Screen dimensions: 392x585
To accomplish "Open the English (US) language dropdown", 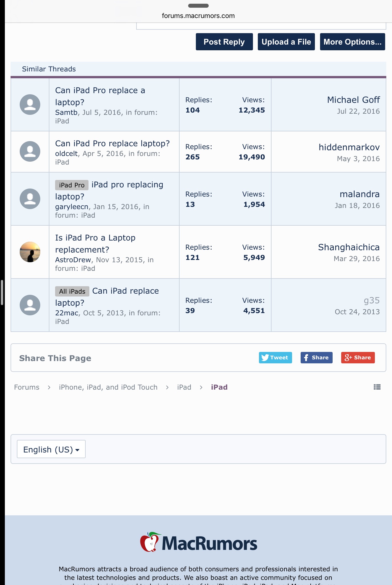I will (51, 449).
